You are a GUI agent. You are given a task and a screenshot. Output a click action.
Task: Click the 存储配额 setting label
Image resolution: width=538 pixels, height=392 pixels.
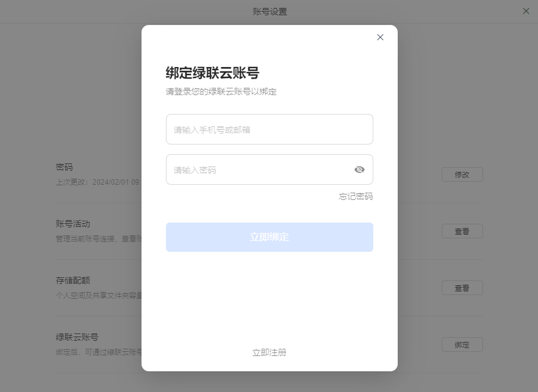[73, 280]
